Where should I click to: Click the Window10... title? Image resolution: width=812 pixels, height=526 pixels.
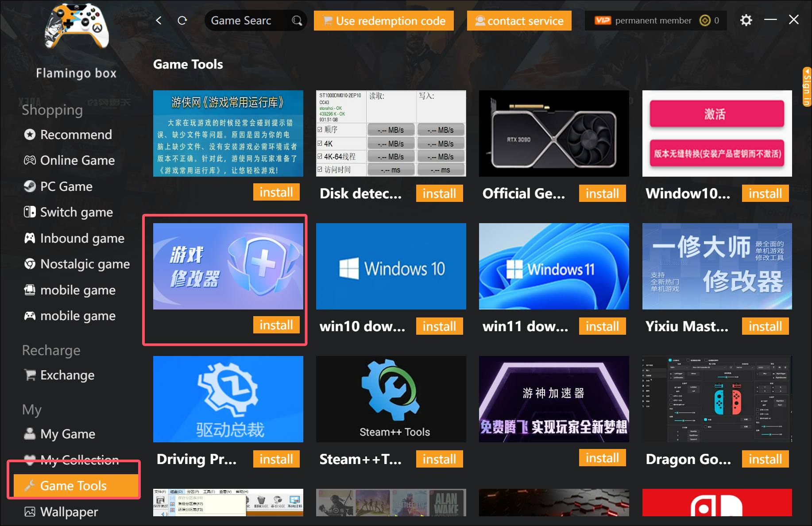[x=688, y=193]
